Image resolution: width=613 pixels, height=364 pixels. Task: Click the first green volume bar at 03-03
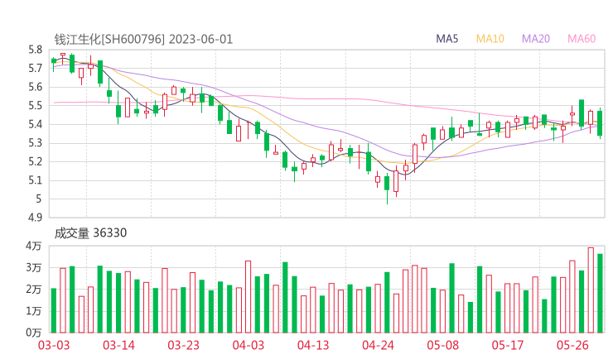click(54, 310)
